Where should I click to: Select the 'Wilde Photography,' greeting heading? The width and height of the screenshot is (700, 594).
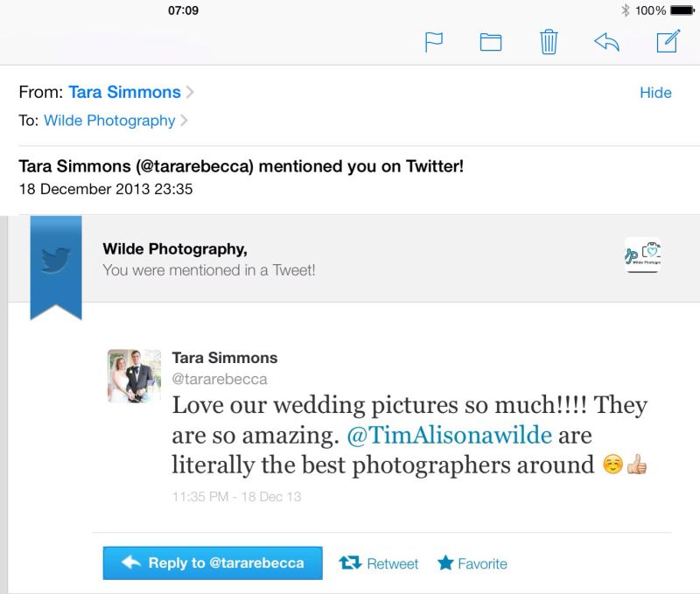[x=175, y=248]
